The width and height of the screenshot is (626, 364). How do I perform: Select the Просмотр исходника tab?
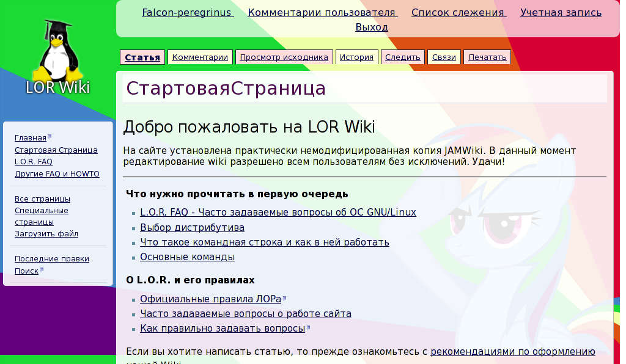[284, 56]
